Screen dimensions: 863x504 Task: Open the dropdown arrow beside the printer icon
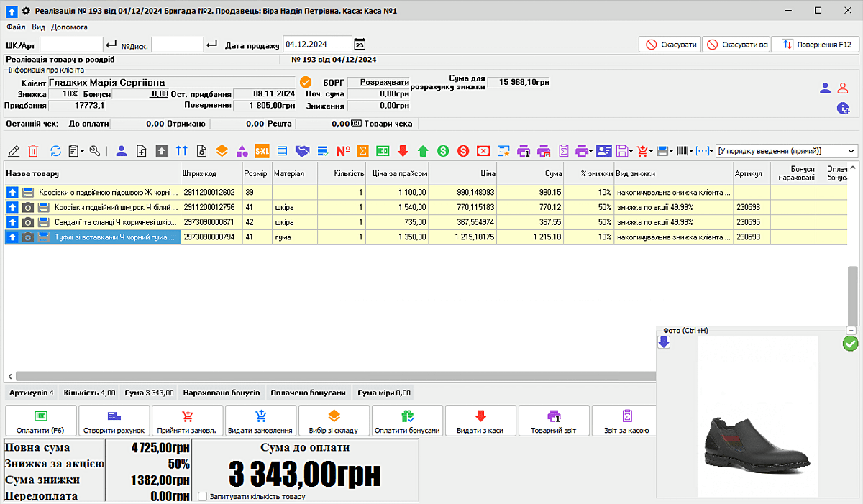point(590,151)
